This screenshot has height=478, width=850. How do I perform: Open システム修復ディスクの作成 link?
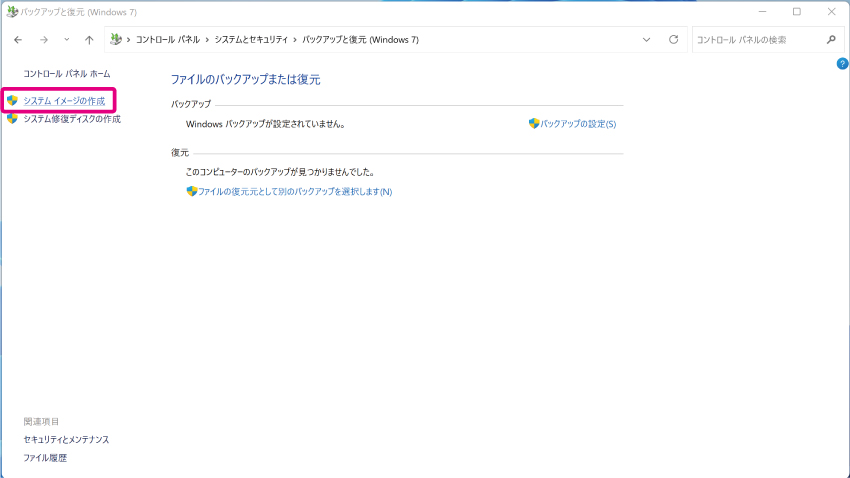[72, 119]
